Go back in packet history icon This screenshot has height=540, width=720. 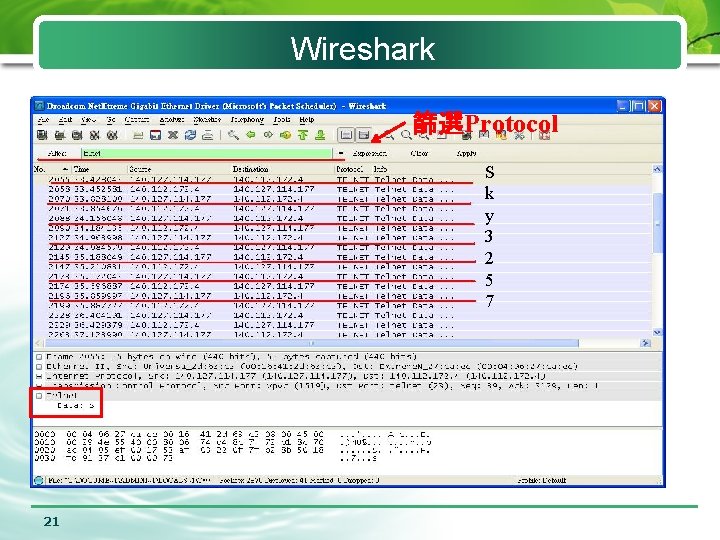(x=251, y=135)
